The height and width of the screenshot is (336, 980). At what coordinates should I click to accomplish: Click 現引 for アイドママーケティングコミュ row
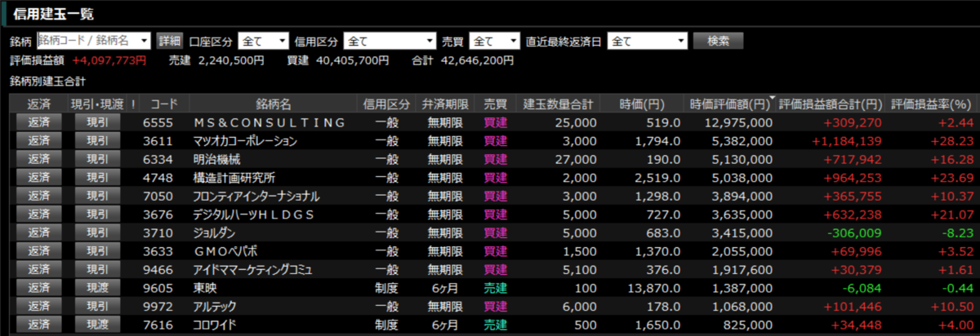(97, 269)
